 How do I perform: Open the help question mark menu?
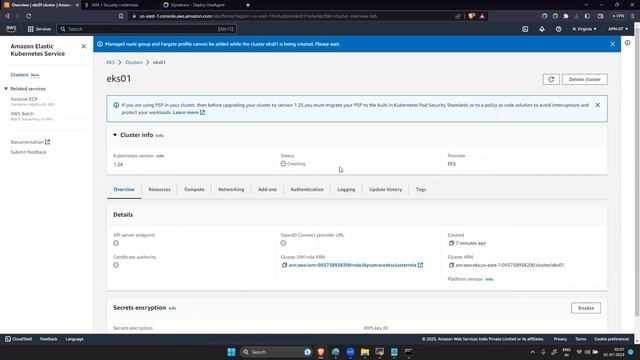click(x=558, y=29)
